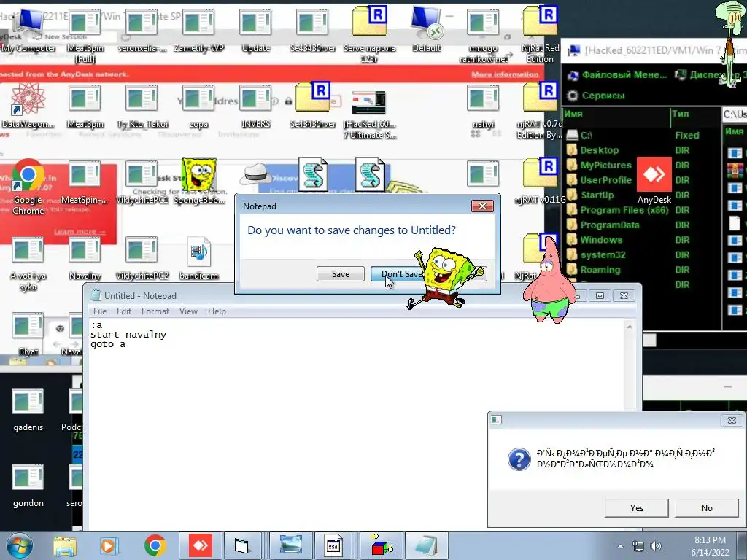
Task: Open the A vot i ya syka icon
Action: point(28,263)
